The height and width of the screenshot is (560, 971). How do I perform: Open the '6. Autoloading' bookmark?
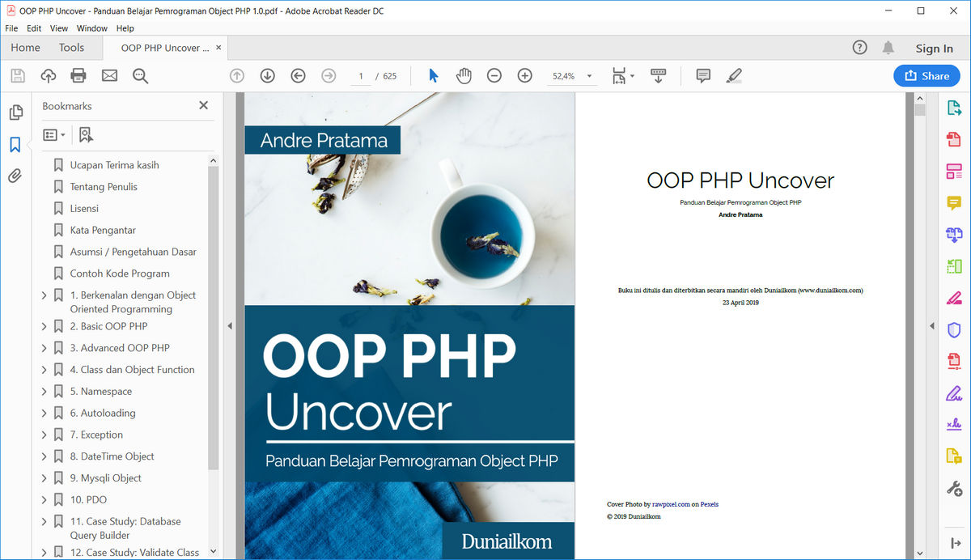[x=103, y=414]
